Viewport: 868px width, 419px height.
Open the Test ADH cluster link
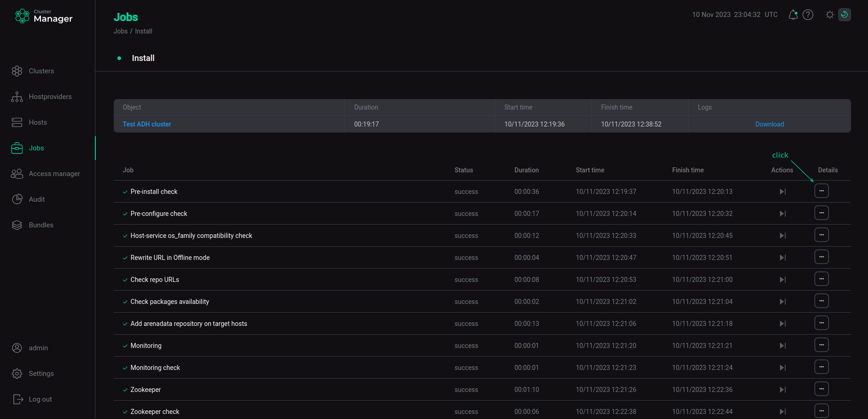coord(147,124)
